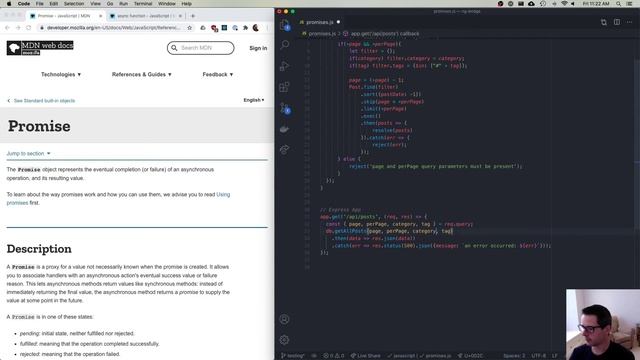Image resolution: width=640 pixels, height=360 pixels.
Task: Click the Description section heading
Action: click(39, 249)
